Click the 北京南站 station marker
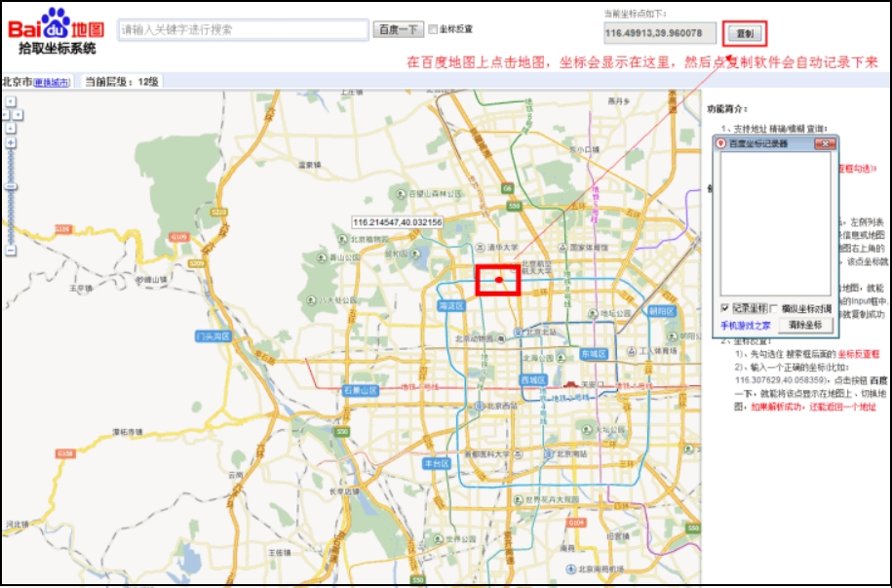 coord(549,453)
